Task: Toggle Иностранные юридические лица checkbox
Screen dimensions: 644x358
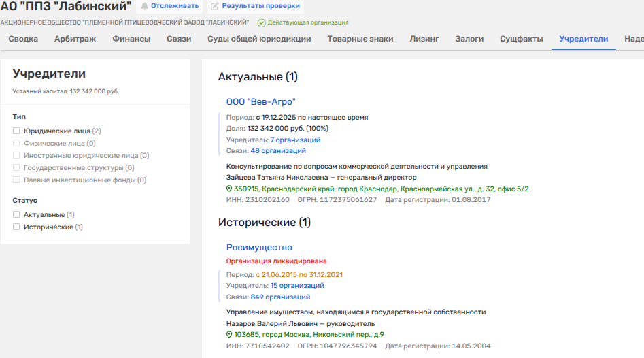Action: tap(16, 155)
